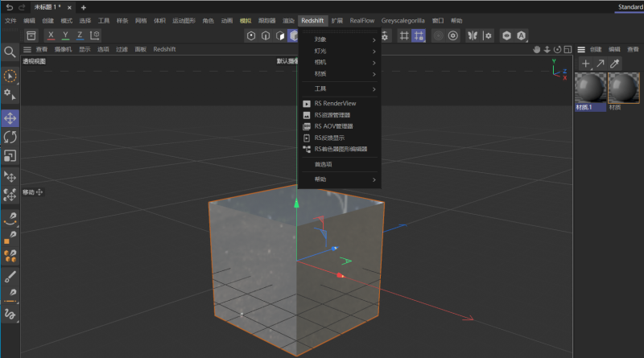Image resolution: width=644 pixels, height=358 pixels.
Task: Click the selection settings gear-cursor tool
Action: coord(10,94)
